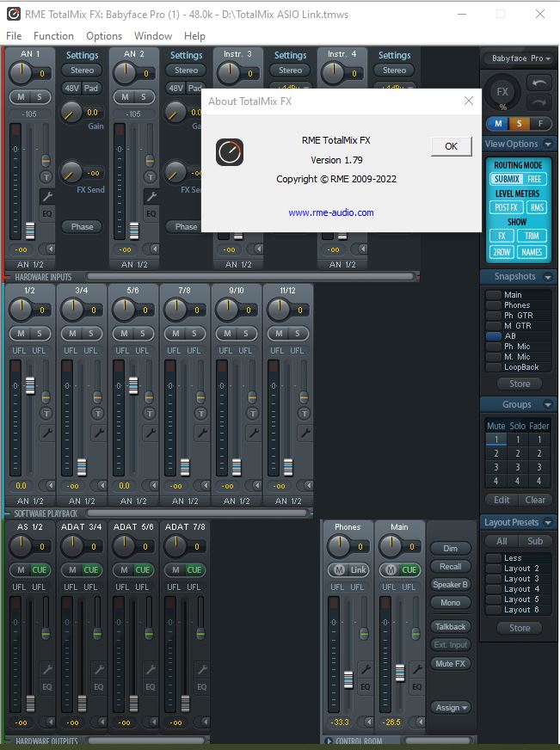
Task: Click wrench icon on software playback 5/6
Action: point(151,433)
